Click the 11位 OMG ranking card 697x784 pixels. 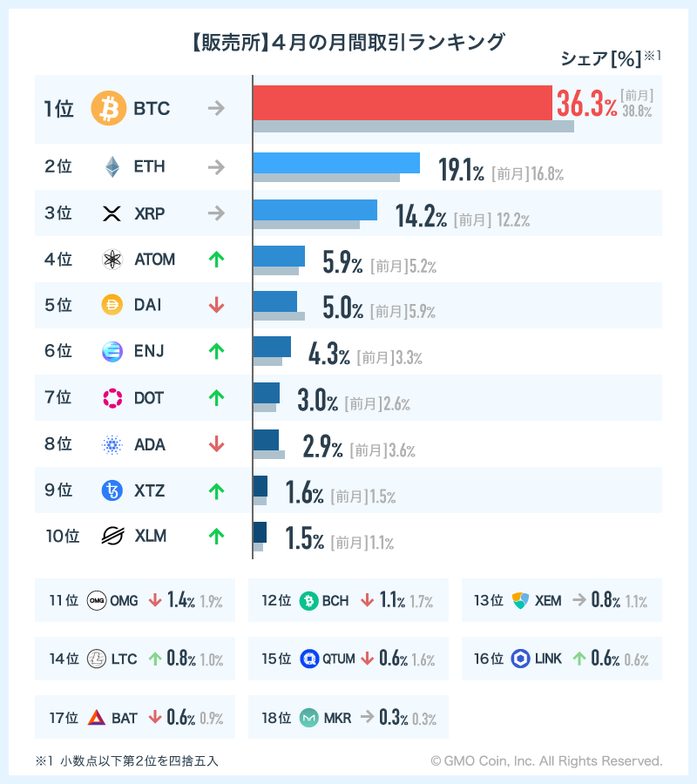[x=135, y=600]
